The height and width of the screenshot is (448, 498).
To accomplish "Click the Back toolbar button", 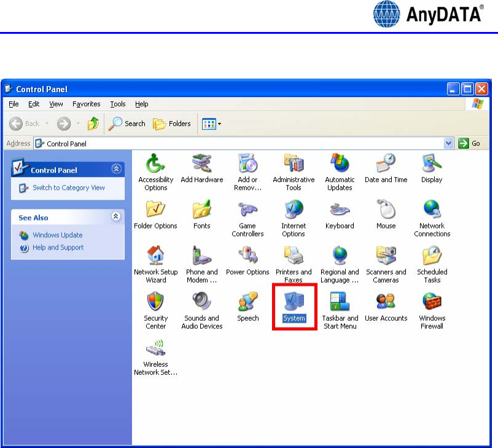I will pos(25,124).
